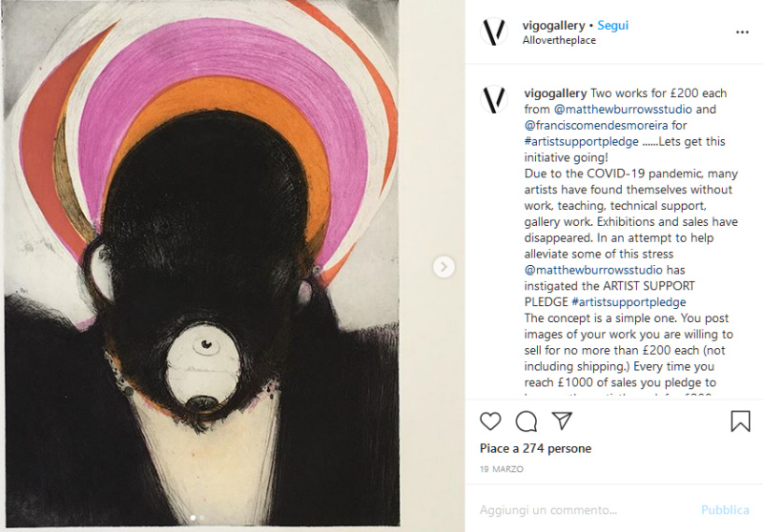Follow vigogallery via Segui link
This screenshot has width=763, height=532.
612,26
